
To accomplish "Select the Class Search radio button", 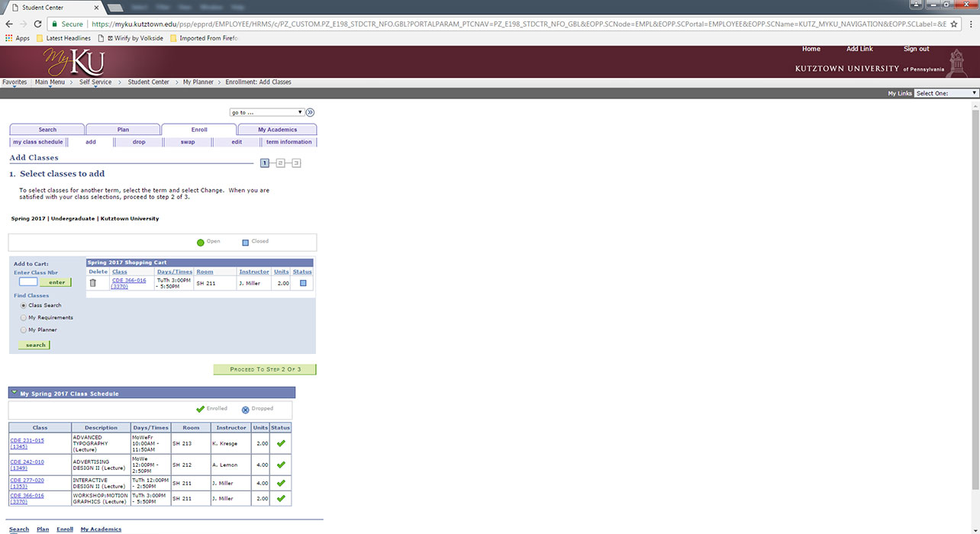I will coord(23,305).
